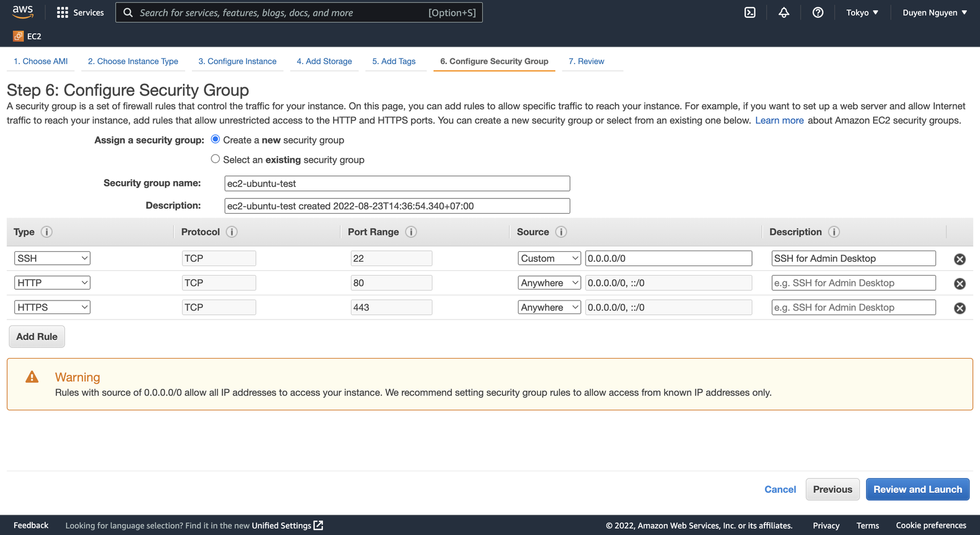
Task: Click the HTTPS rule TCP protocol field
Action: click(x=219, y=307)
